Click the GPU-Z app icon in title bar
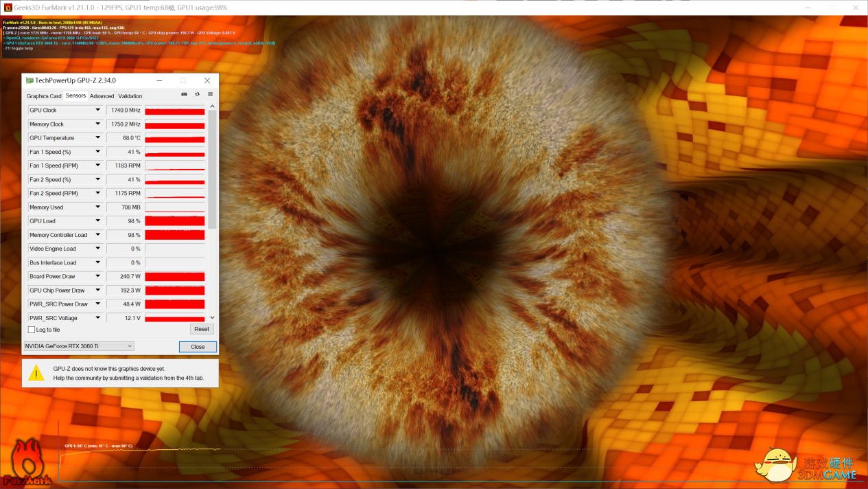 point(30,80)
